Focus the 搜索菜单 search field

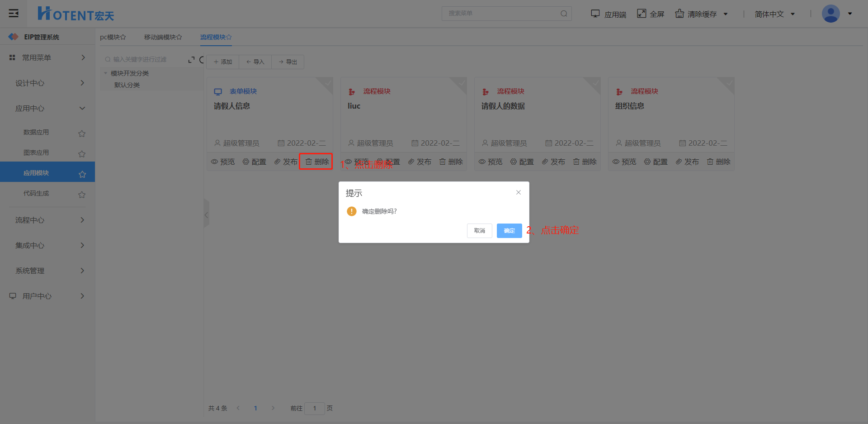pyautogui.click(x=507, y=14)
